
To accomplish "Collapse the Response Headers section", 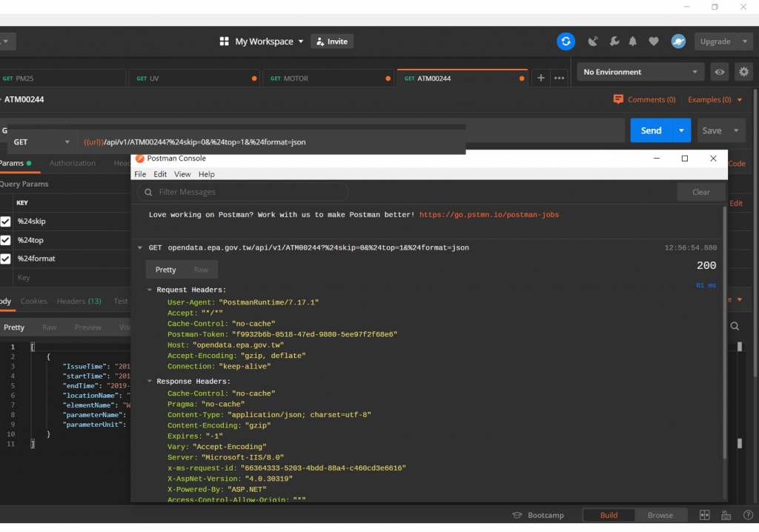I will [x=150, y=382].
